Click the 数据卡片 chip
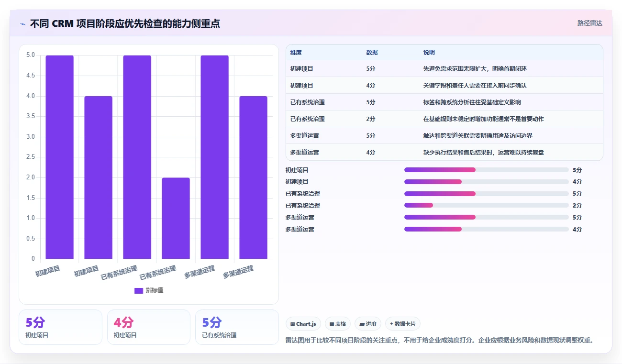The image size is (622, 364). (x=403, y=324)
